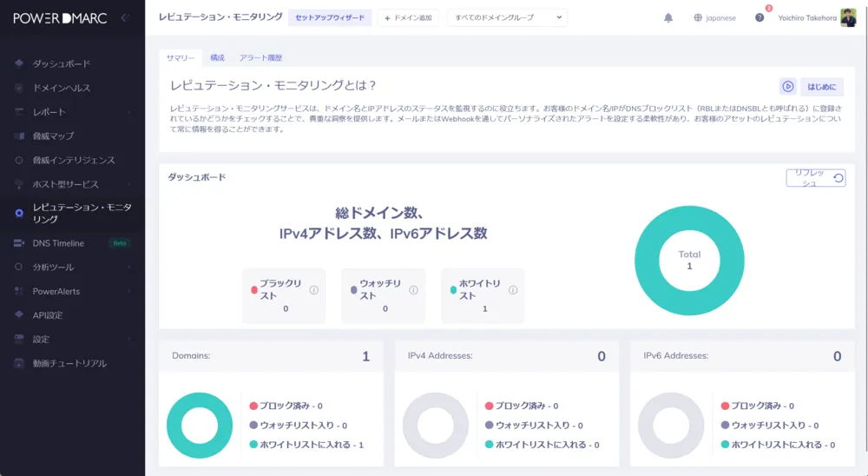This screenshot has width=868, height=476.
Task: Switch to the 構成 tab
Action: pyautogui.click(x=217, y=58)
